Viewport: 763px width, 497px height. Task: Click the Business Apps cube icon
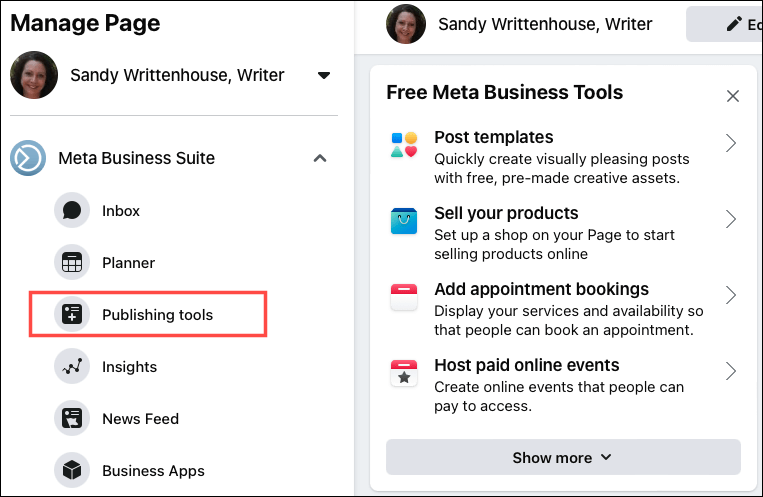click(x=72, y=471)
